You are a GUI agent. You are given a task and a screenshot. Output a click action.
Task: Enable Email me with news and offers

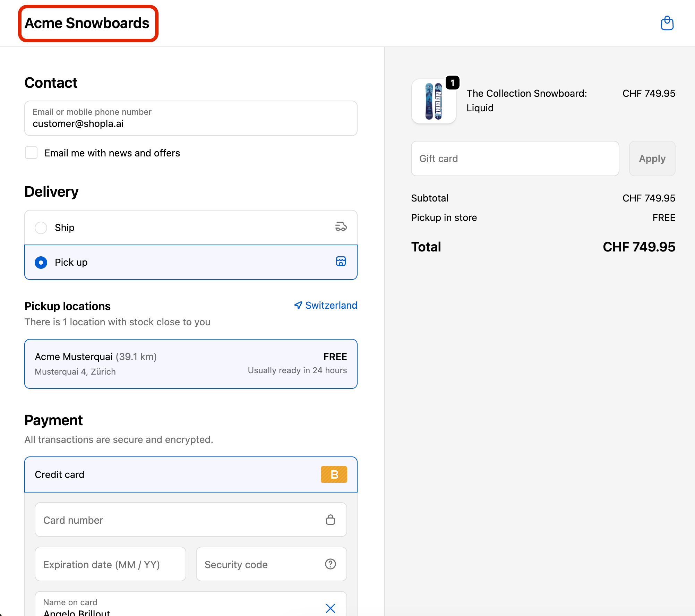pyautogui.click(x=31, y=153)
